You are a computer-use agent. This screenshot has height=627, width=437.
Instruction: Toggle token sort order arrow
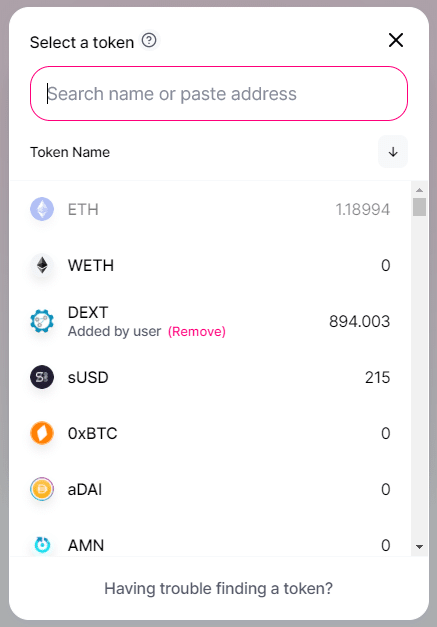point(393,152)
